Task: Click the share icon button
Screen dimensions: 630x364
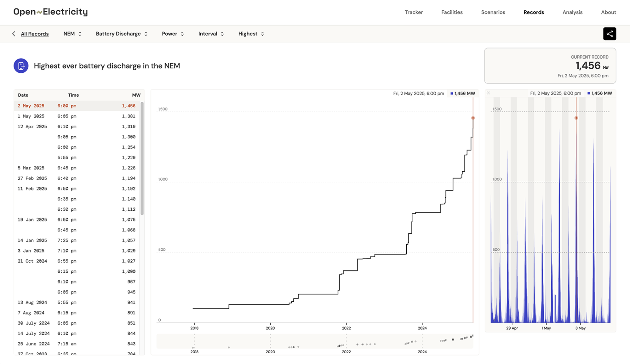Action: (x=609, y=34)
